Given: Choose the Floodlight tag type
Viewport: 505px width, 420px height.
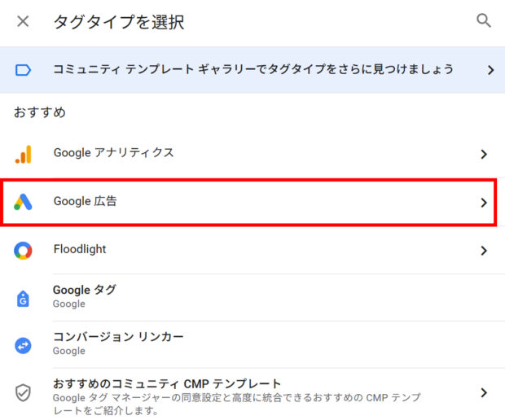Looking at the screenshot, I should 80,249.
